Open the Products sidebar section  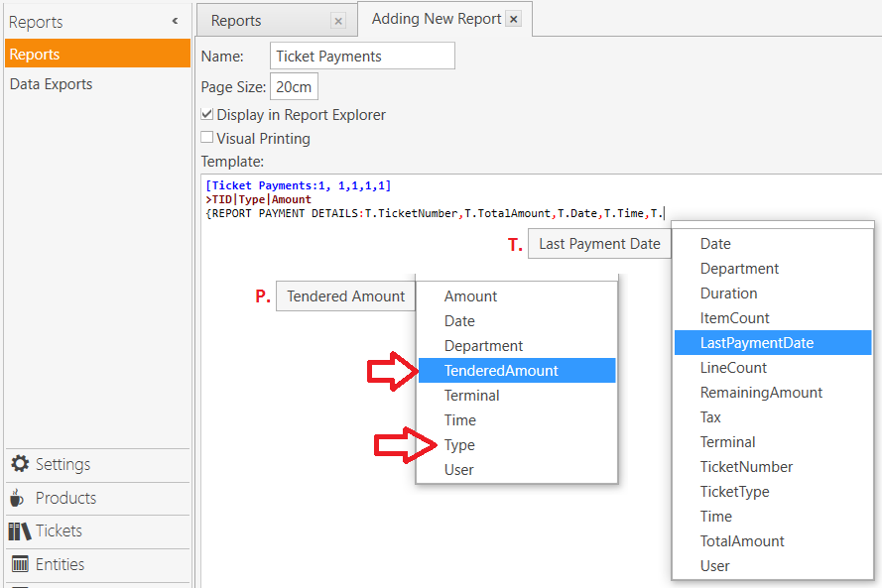pyautogui.click(x=98, y=498)
